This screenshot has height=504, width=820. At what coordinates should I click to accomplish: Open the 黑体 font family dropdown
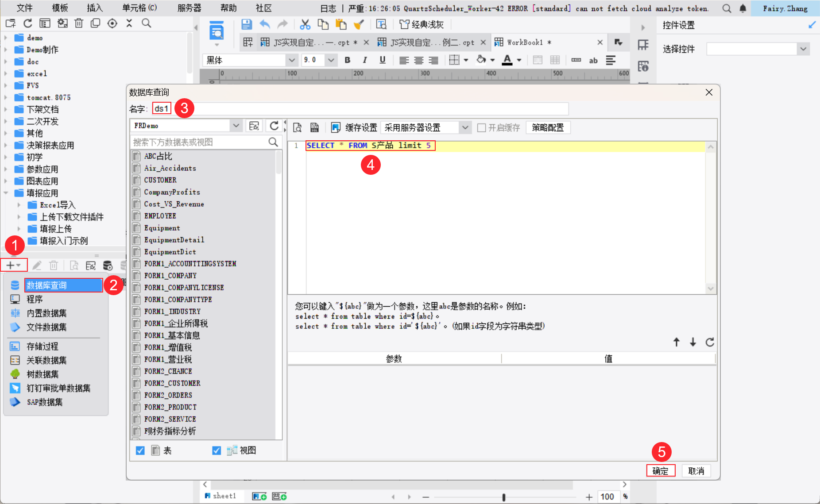click(x=291, y=60)
